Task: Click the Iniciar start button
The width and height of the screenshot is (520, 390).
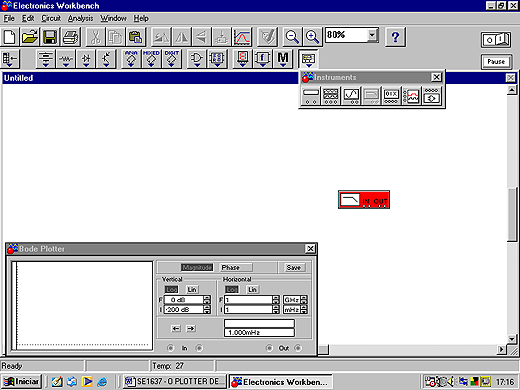Action: coord(22,381)
